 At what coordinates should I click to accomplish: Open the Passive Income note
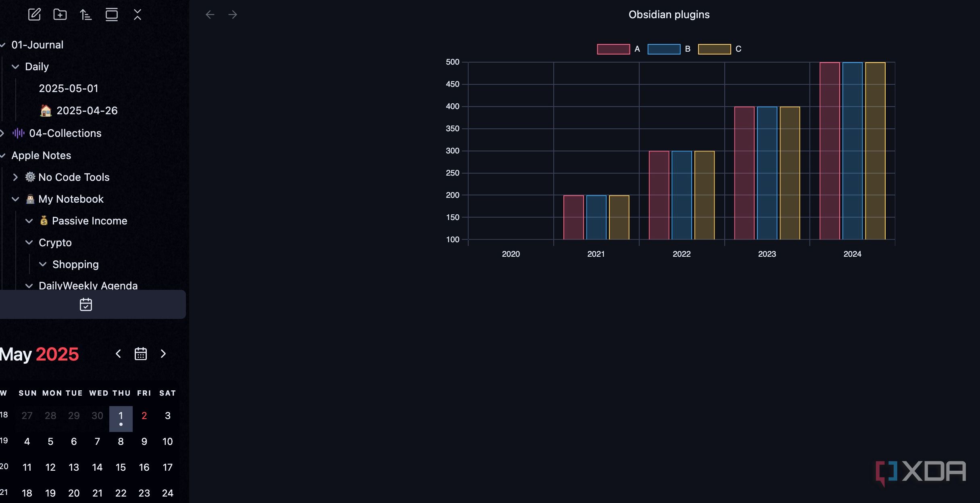[90, 220]
